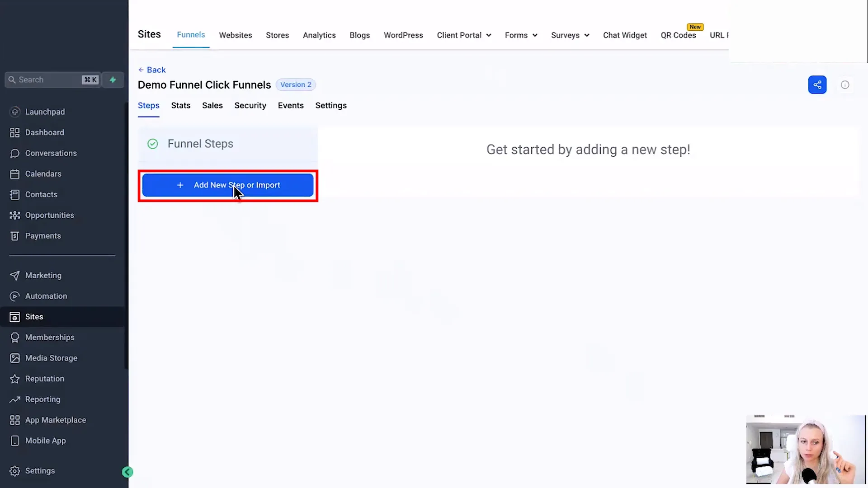Click the Funnel Steps heading text
Viewport: 868px width, 488px height.
[x=200, y=144]
